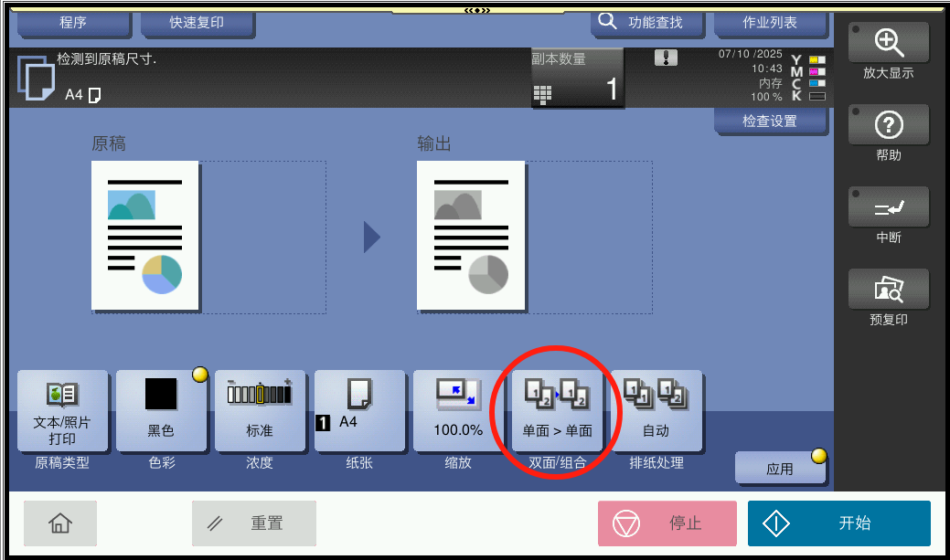Viewport: 950px width, 560px height.
Task: Click the 副本数量 copies count field
Action: 577,78
